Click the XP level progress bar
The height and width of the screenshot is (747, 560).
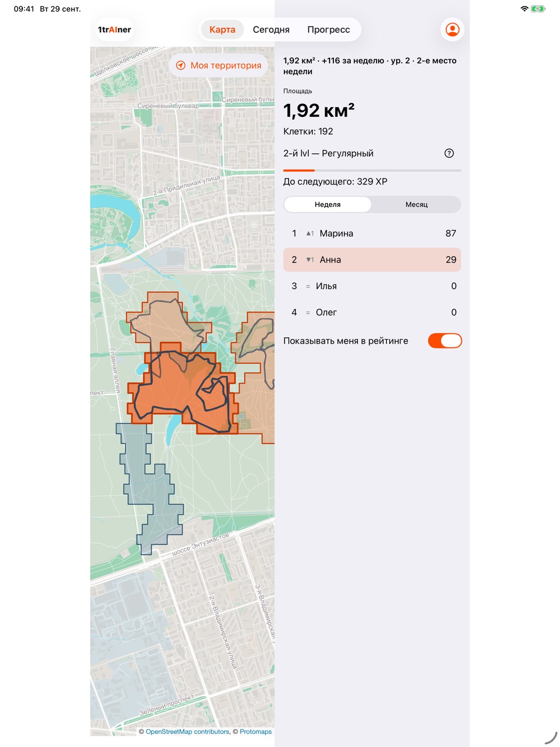tap(372, 170)
